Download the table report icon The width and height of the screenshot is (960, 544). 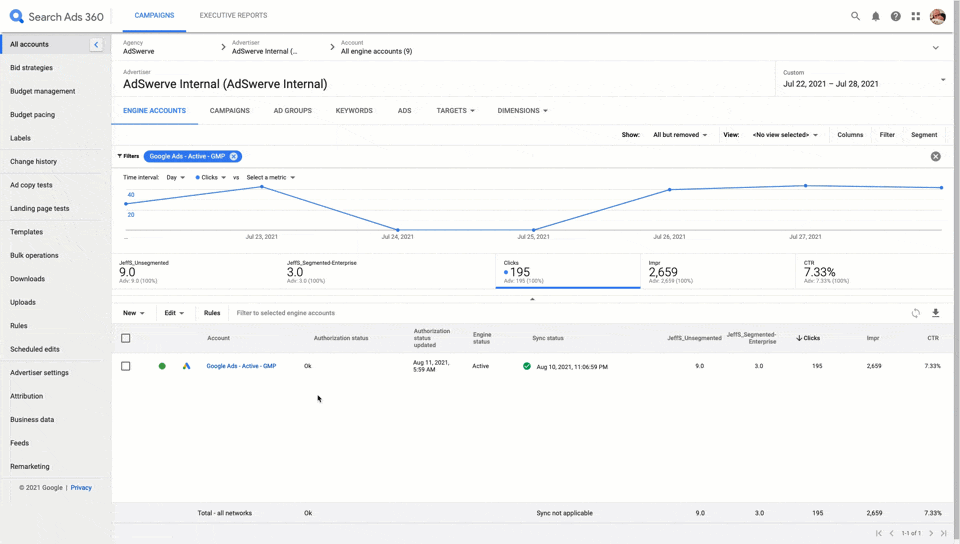point(936,313)
